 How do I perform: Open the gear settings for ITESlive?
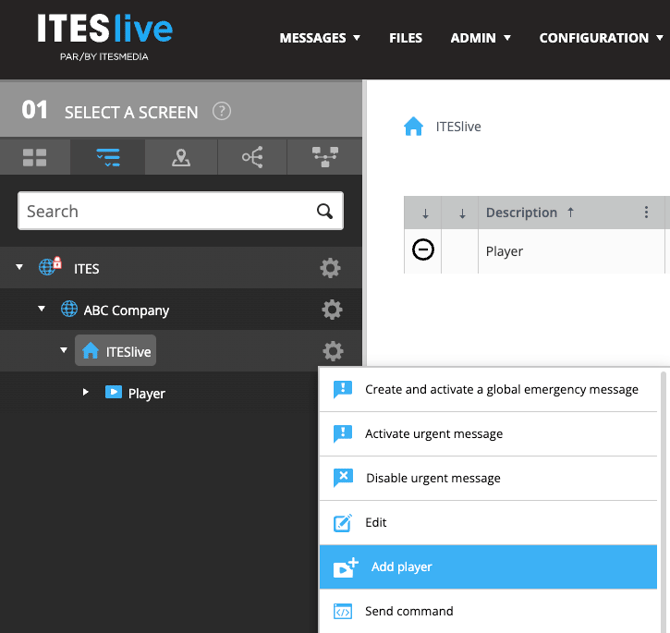click(333, 351)
